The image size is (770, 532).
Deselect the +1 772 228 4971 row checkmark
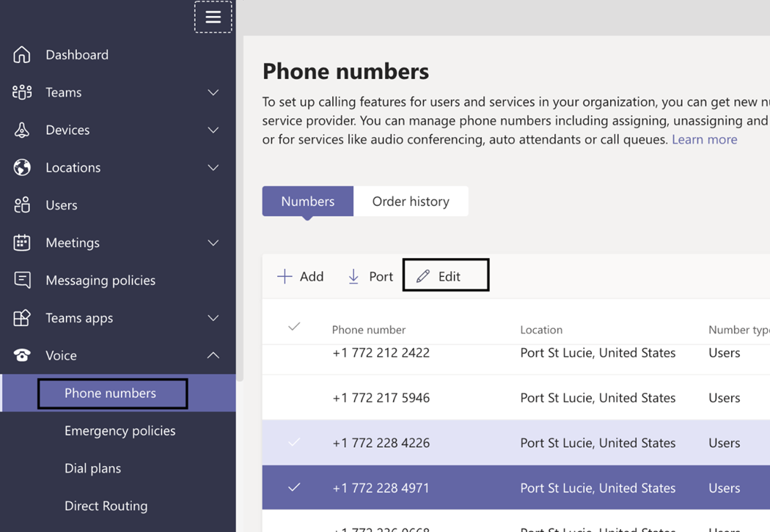tap(294, 487)
